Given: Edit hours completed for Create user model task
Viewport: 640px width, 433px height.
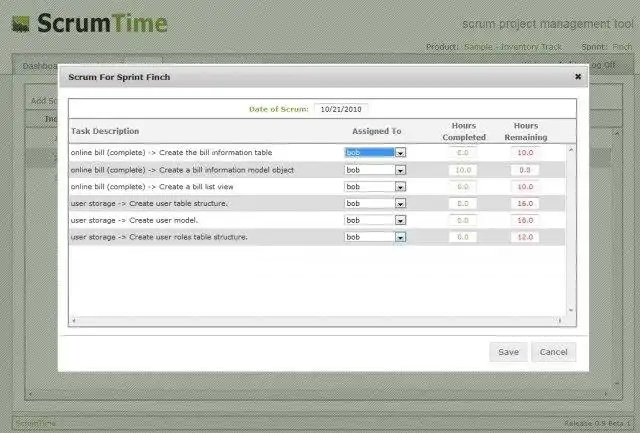Looking at the screenshot, I should tap(463, 220).
